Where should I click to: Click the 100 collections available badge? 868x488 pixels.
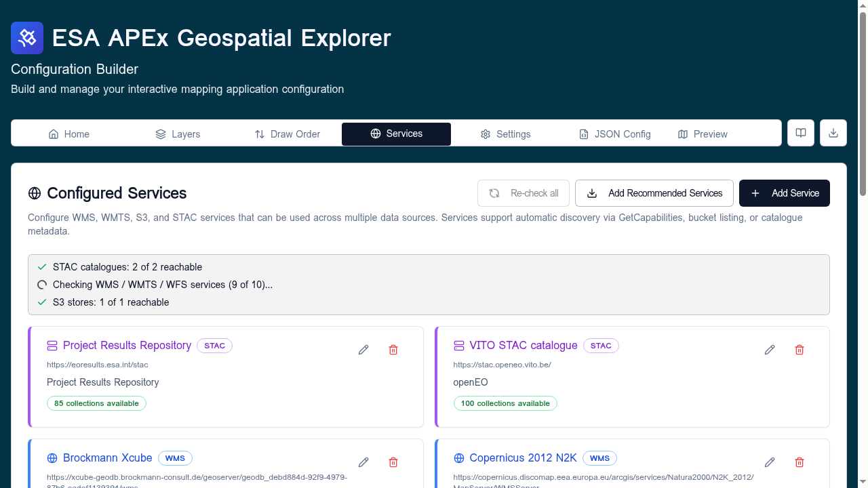(505, 403)
